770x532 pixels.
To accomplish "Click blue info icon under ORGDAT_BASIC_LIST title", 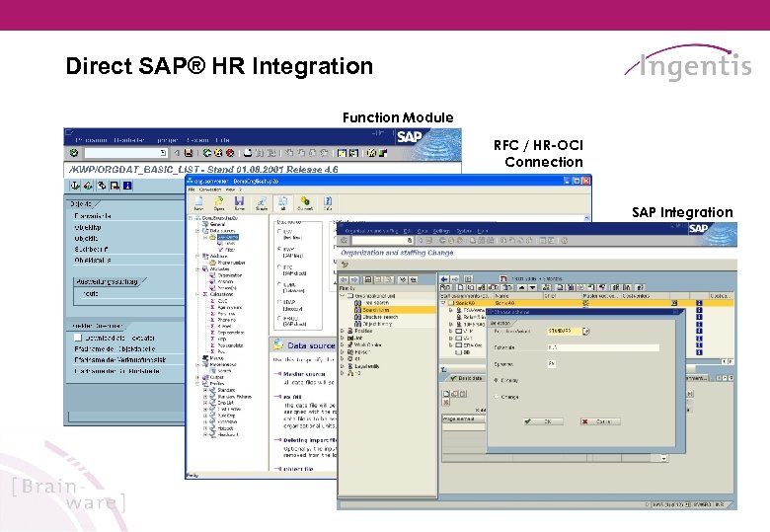I will [127, 186].
